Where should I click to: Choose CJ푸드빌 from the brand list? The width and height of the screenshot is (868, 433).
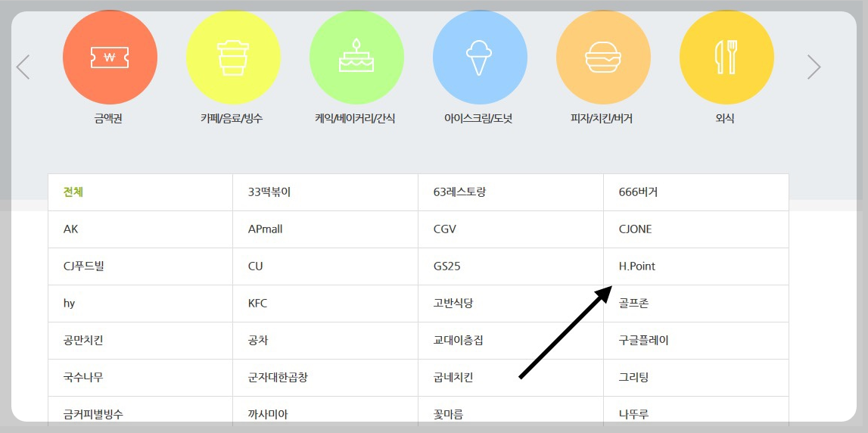pos(141,266)
